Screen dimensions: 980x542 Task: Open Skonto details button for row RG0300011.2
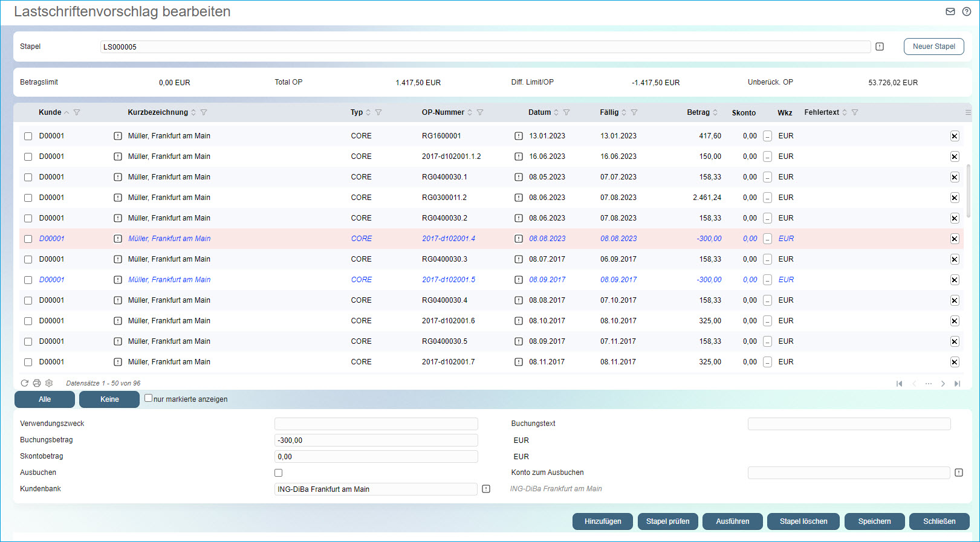click(767, 198)
